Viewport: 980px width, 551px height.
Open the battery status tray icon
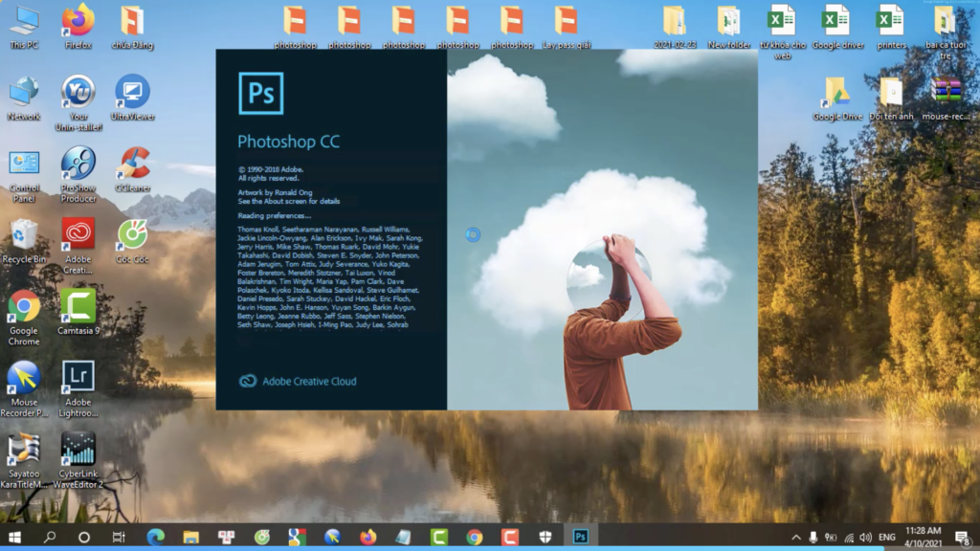point(831,538)
